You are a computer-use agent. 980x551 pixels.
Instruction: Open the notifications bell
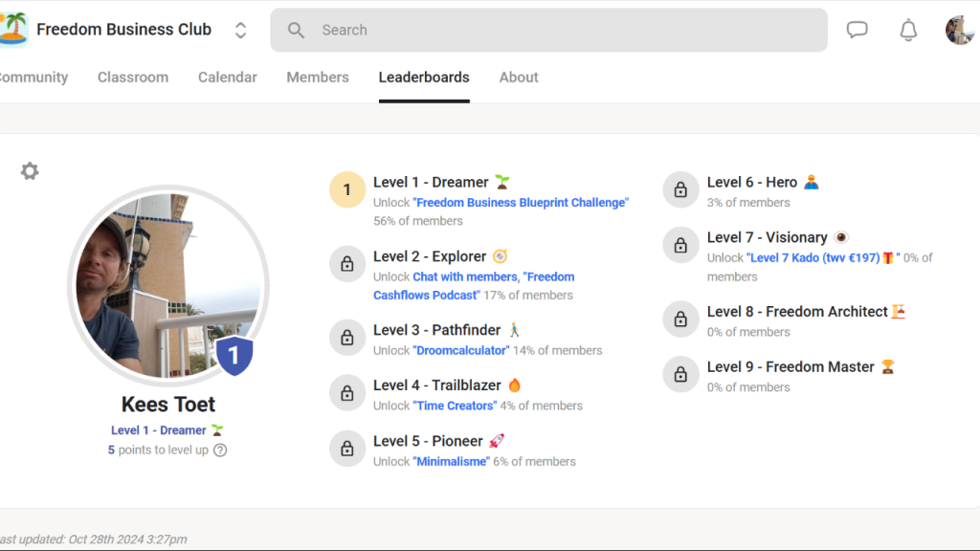click(x=908, y=30)
